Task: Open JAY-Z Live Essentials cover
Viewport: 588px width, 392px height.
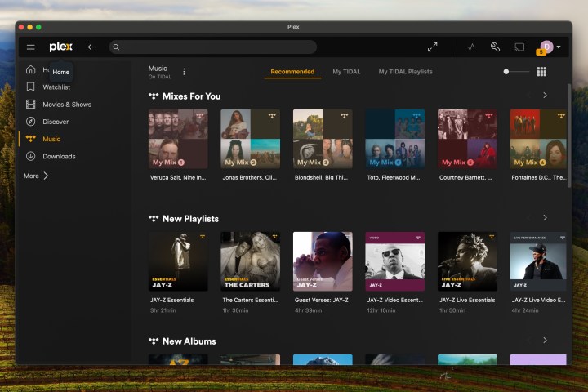Action: coord(467,261)
